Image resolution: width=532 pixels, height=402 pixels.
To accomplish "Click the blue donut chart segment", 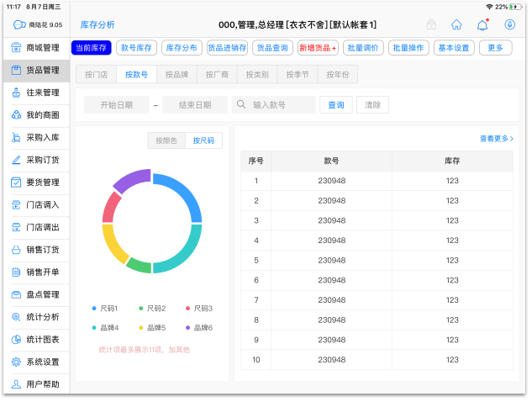I will [186, 193].
